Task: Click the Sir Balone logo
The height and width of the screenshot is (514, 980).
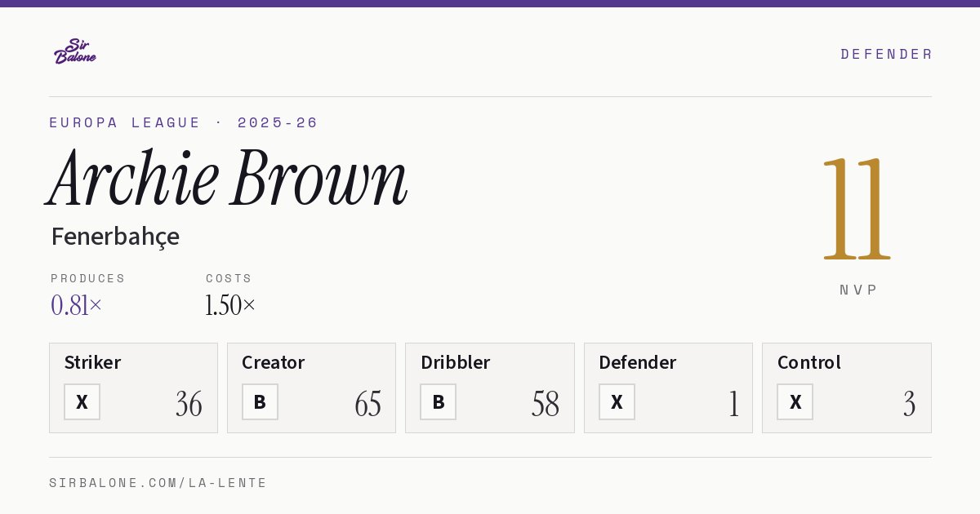Action: coord(75,51)
